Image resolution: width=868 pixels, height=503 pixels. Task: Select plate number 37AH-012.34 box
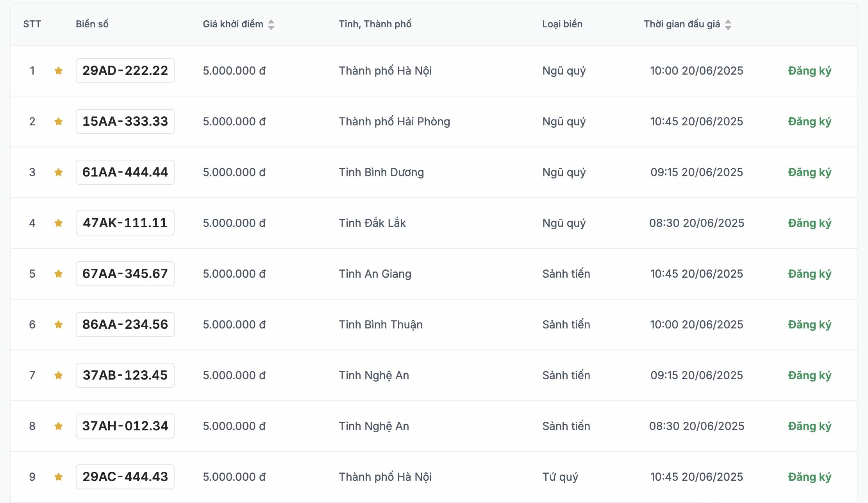(x=125, y=426)
